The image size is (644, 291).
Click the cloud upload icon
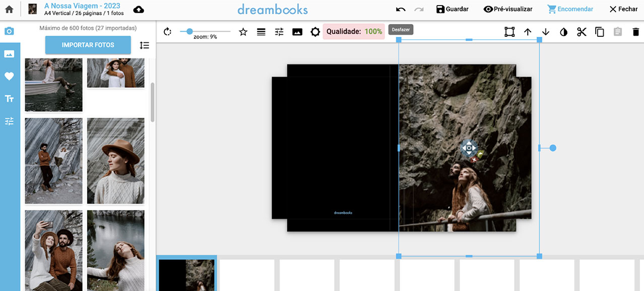click(138, 10)
